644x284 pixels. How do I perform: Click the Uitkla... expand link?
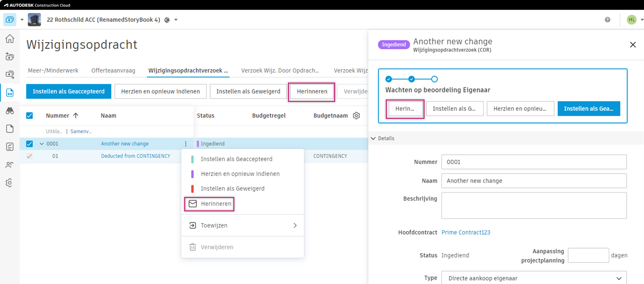(55, 132)
